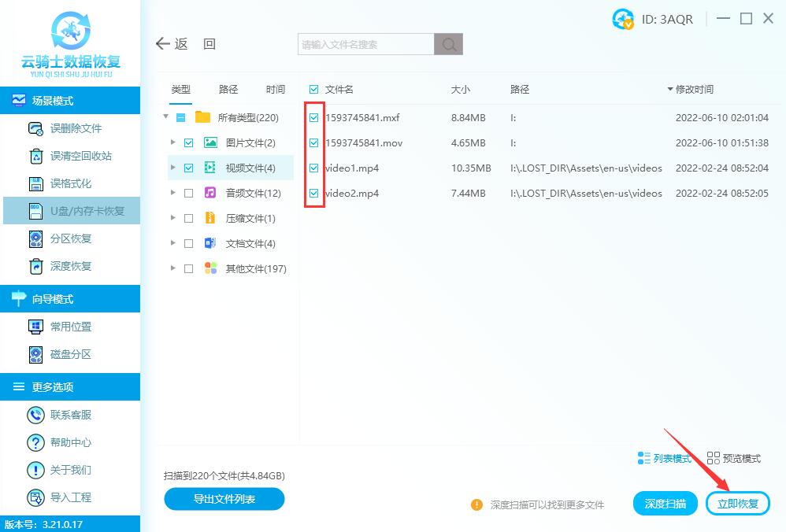Open 误删除文件 recovery mode icon

[35, 129]
